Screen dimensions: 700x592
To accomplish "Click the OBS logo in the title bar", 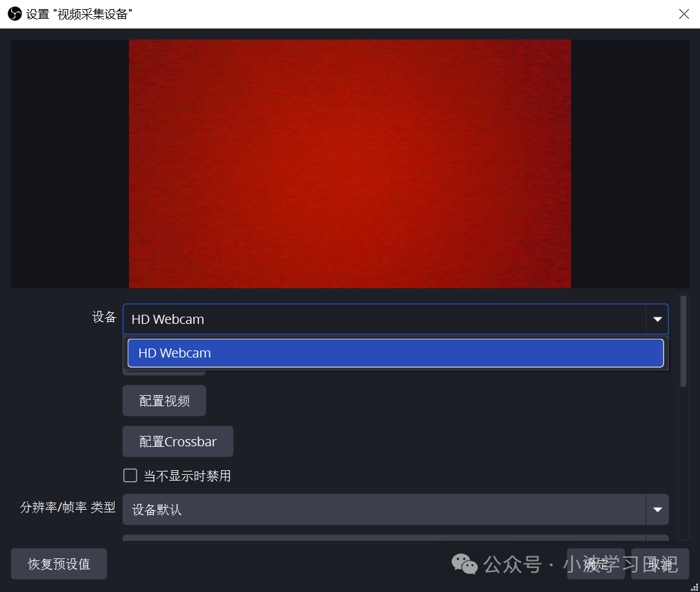I will pyautogui.click(x=14, y=14).
